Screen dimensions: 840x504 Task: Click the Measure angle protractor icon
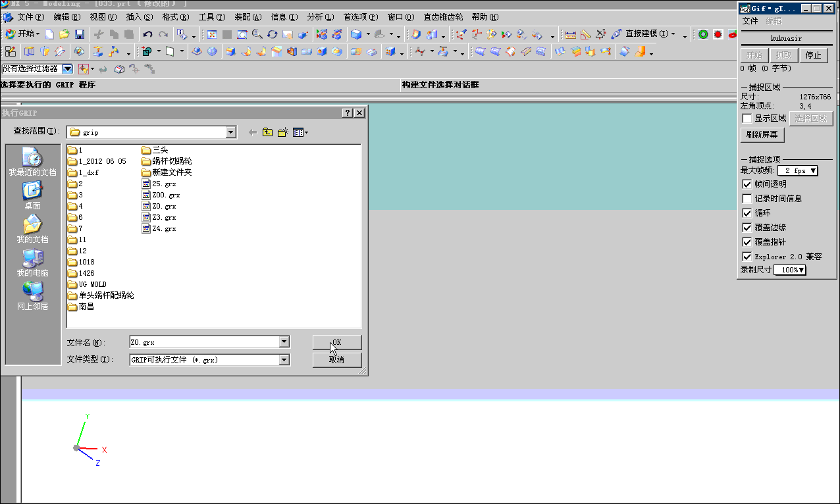coord(585,34)
